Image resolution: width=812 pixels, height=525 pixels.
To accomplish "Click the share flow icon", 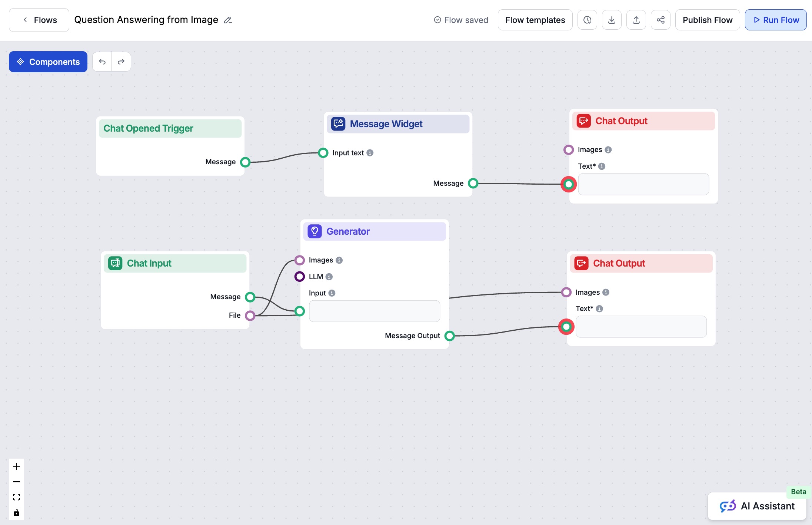I will tap(660, 20).
